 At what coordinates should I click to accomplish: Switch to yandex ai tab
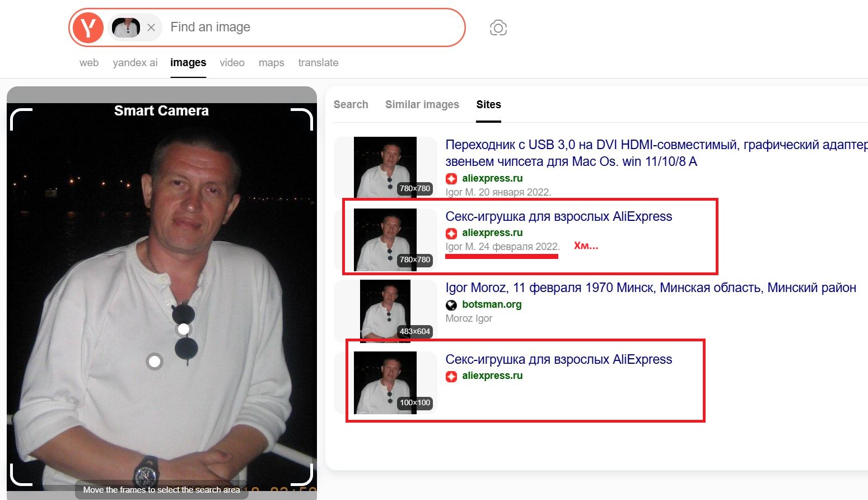pyautogui.click(x=135, y=63)
